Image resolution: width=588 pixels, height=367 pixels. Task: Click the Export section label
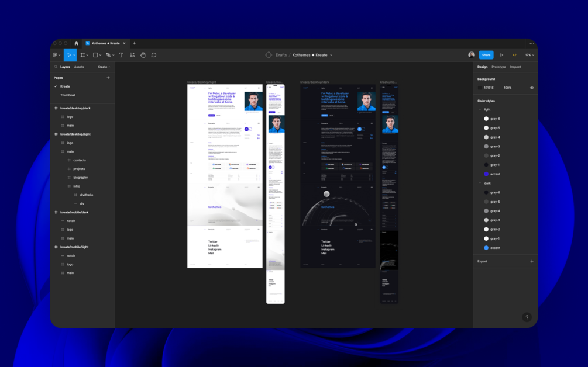tap(482, 261)
